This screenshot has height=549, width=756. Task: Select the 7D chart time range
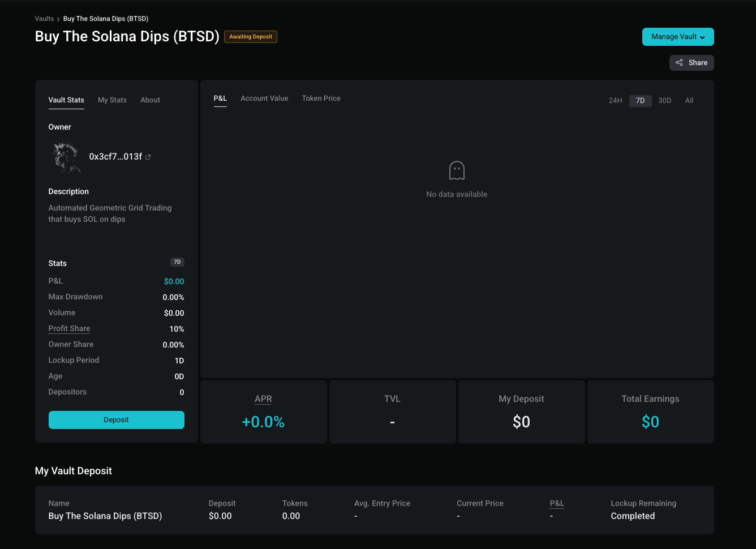pos(640,101)
